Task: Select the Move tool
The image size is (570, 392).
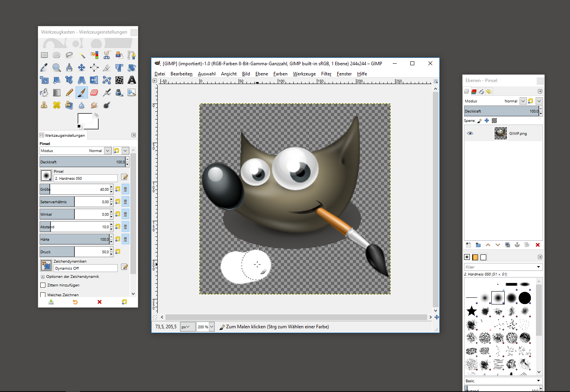Action: tap(82, 68)
